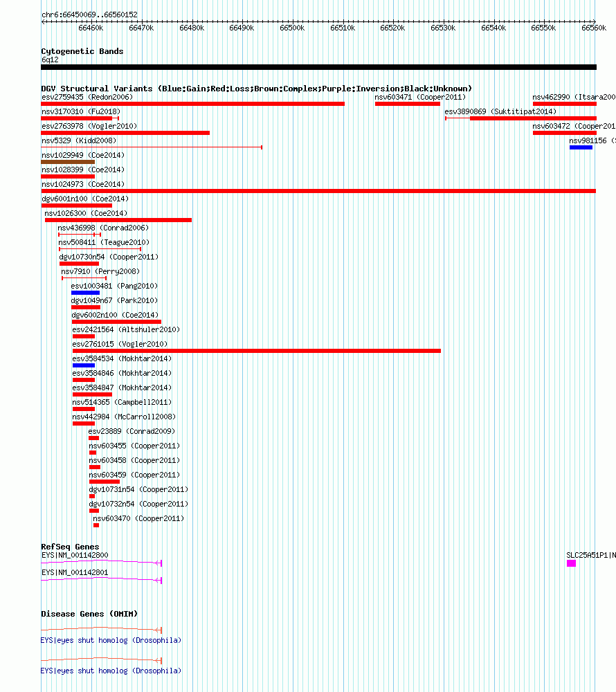Image resolution: width=616 pixels, height=692 pixels.
Task: Select nsv5329 (Kidd2008) variant label
Action: click(79, 140)
